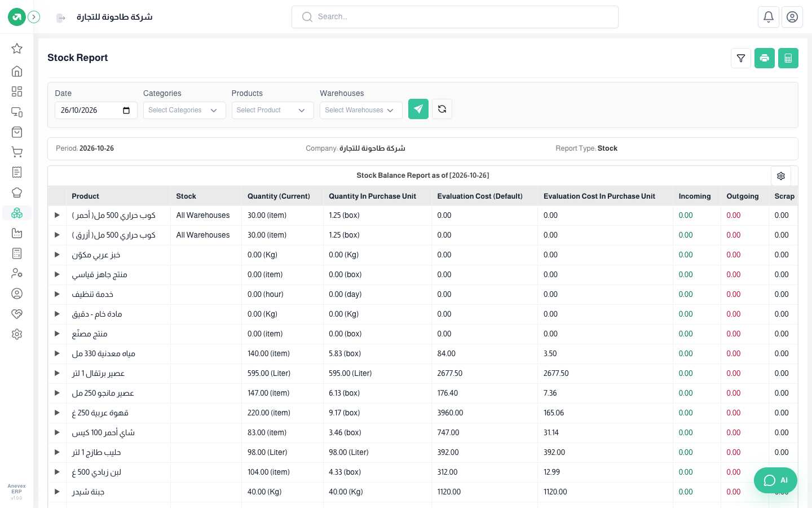Submit filters with the green send button
Viewport: 812px width, 508px height.
418,109
